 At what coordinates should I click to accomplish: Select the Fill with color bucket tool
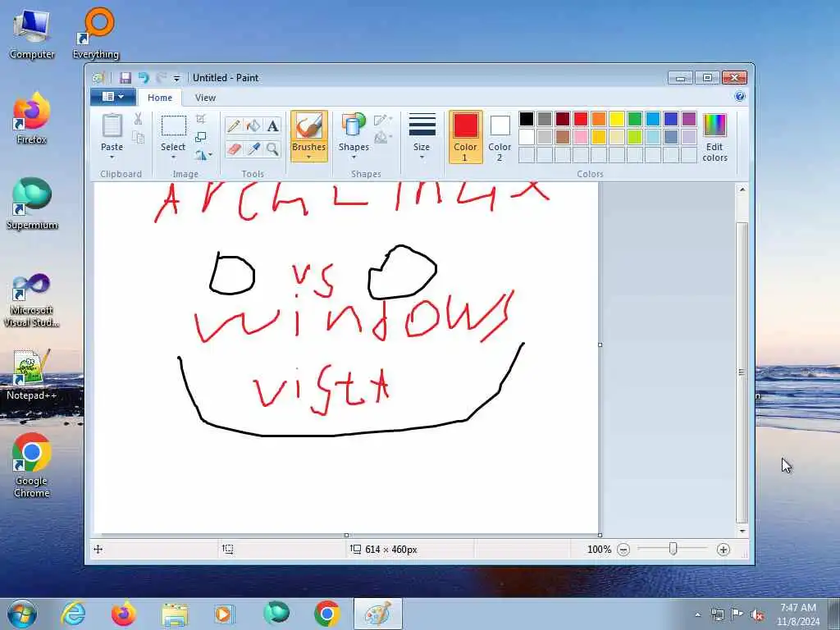[x=253, y=126]
